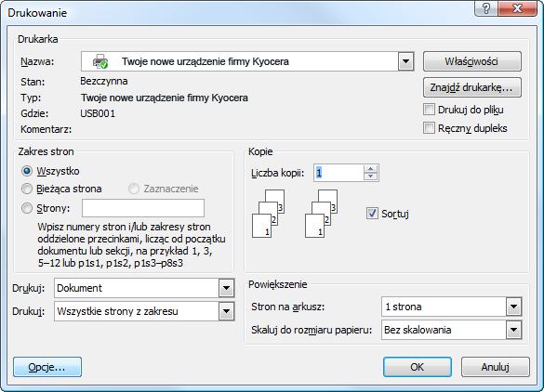Screen dimensions: 544x392
Task: Open printer Właściwości button
Action: [471, 61]
